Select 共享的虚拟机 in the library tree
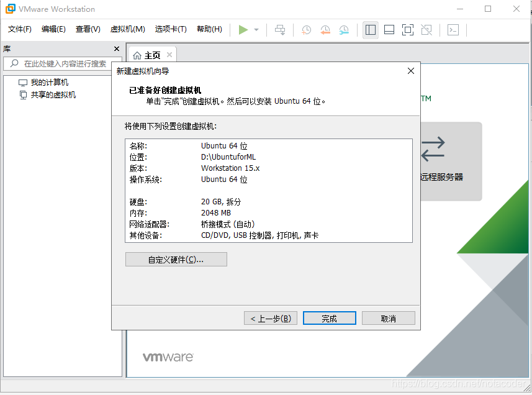The height and width of the screenshot is (395, 532). (x=48, y=95)
